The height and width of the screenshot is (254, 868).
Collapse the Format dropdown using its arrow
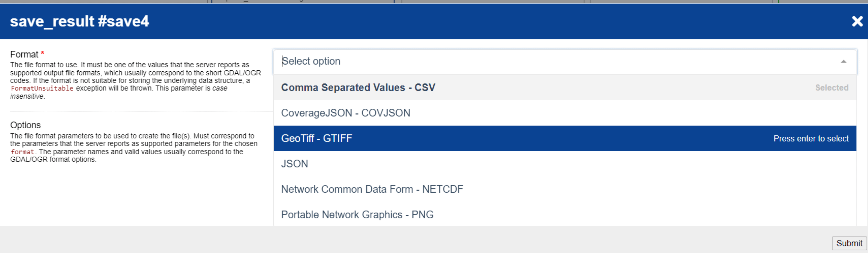point(843,62)
